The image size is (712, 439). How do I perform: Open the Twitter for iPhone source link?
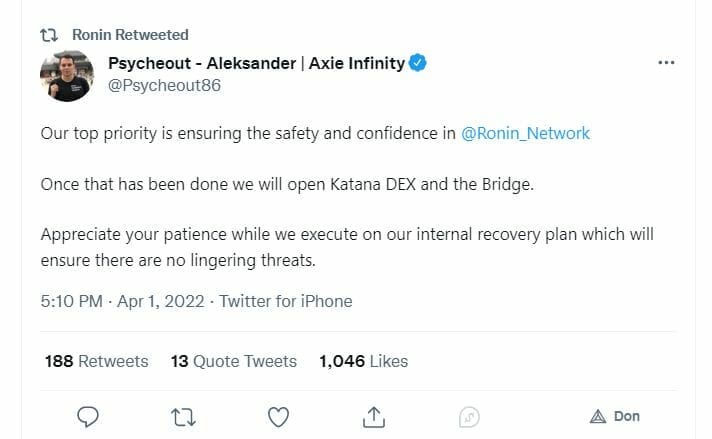tap(285, 301)
